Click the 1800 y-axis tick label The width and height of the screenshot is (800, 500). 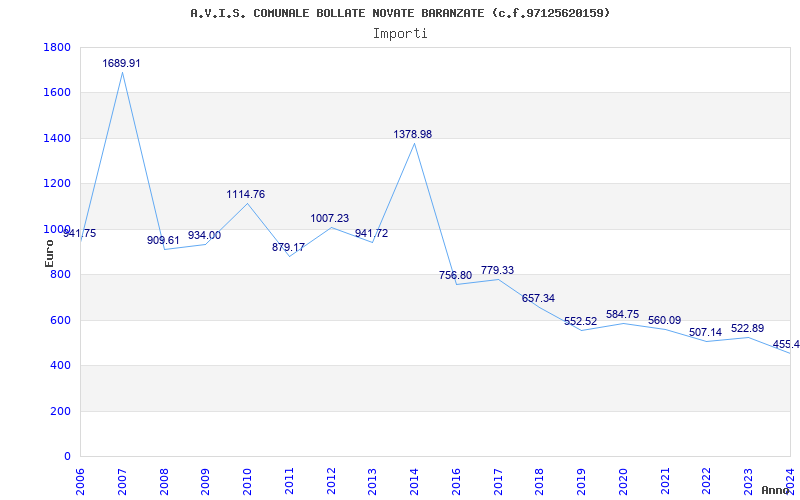tap(57, 47)
